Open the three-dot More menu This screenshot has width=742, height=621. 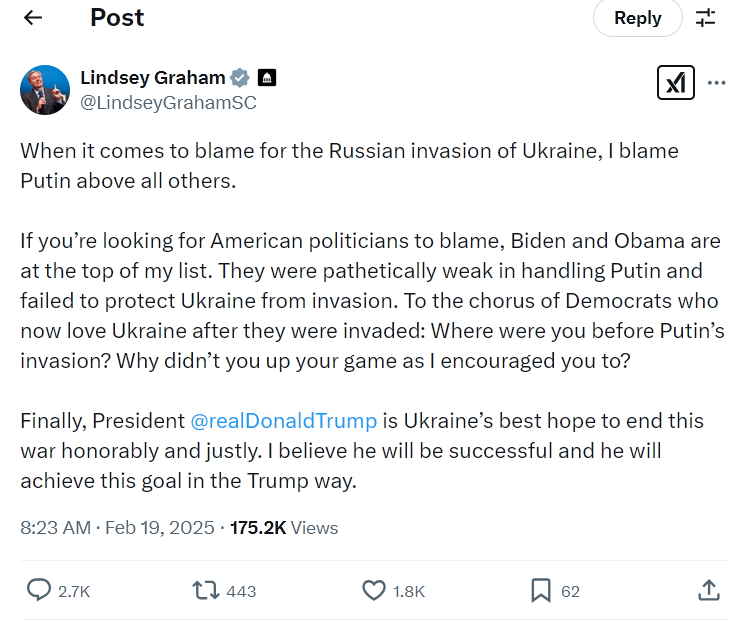[x=716, y=83]
